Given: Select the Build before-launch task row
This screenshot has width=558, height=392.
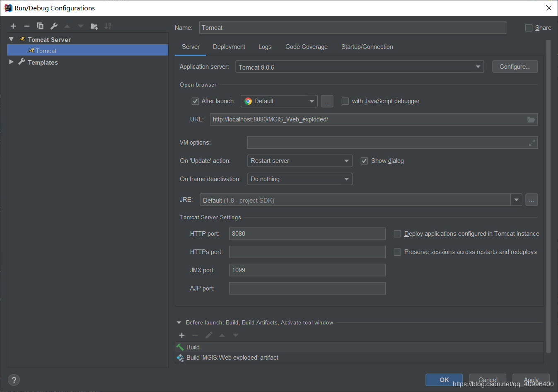Looking at the screenshot, I should [359, 347].
